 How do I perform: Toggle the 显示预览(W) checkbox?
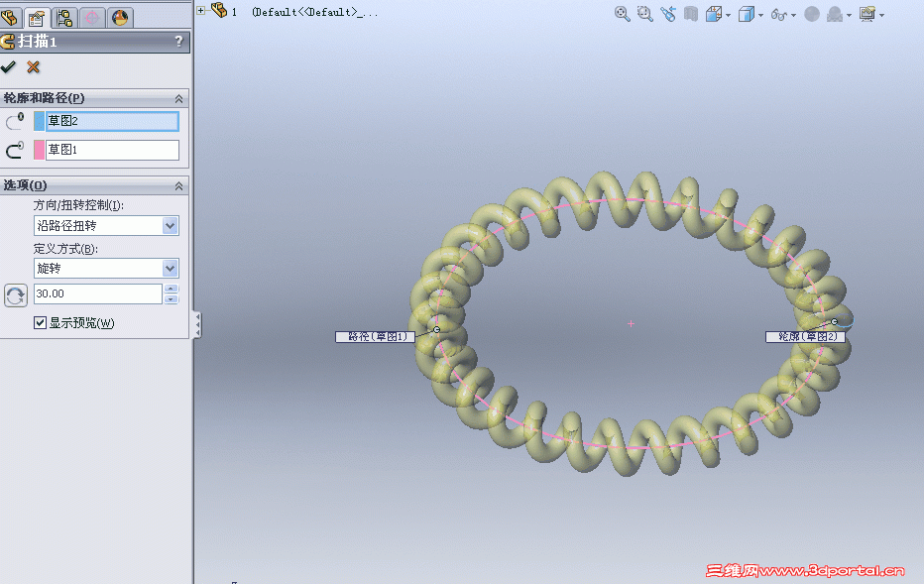tap(40, 322)
